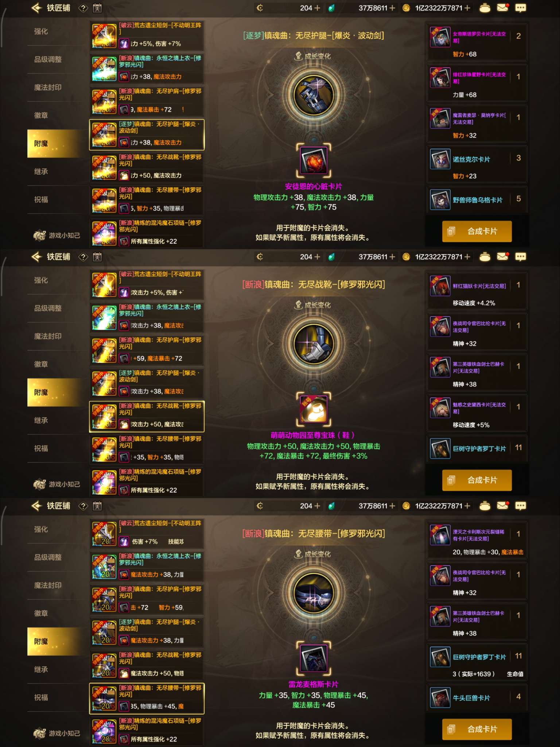Click 合成卡片 button below 野兽师鲁乌格卡片
This screenshot has height=747, width=560.
click(x=477, y=231)
